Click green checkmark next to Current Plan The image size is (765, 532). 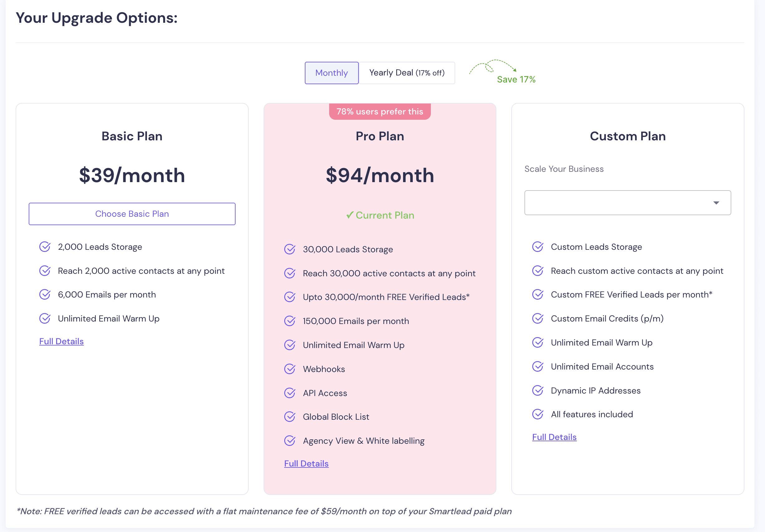350,215
